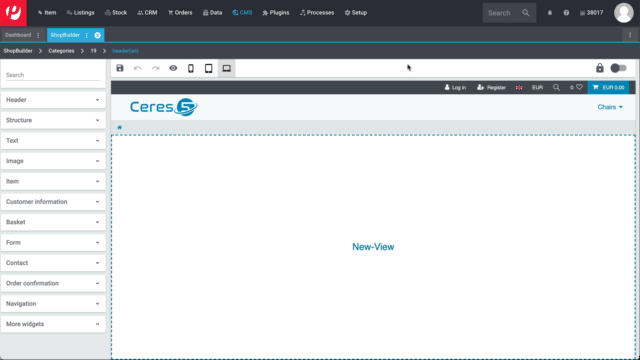Image resolution: width=640 pixels, height=360 pixels.
Task: Click the Categories breadcrumb
Action: click(x=61, y=51)
